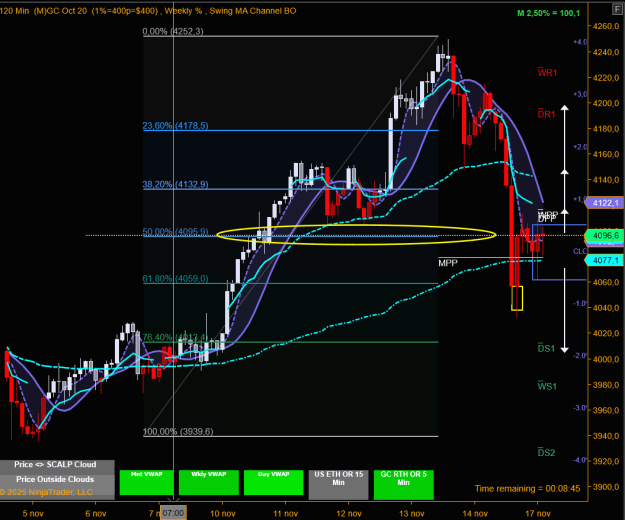Click the 4000,0 price axis label
625x520 pixels.
click(606, 359)
